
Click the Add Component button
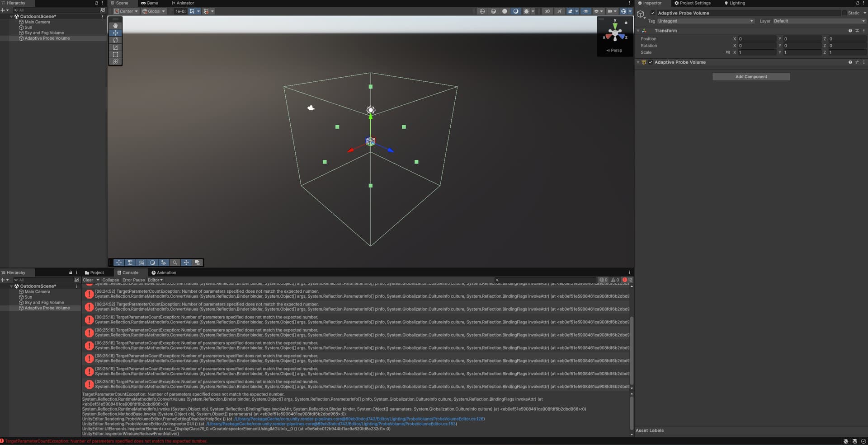(x=751, y=76)
